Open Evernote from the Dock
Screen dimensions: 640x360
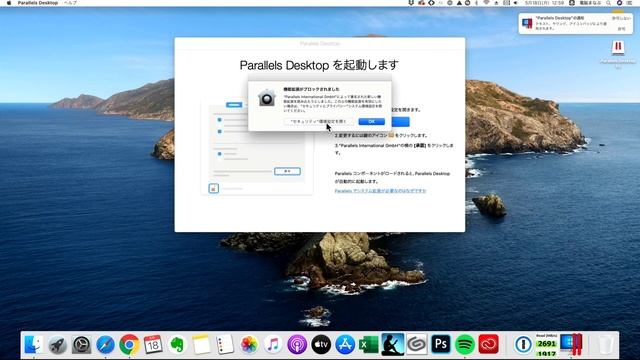[177, 345]
